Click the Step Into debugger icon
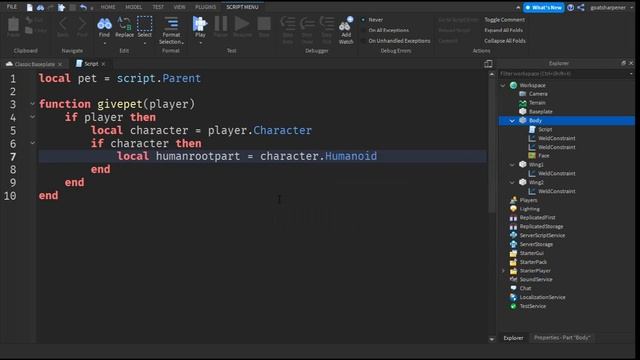Screen dimensions: 640x360 click(288, 24)
